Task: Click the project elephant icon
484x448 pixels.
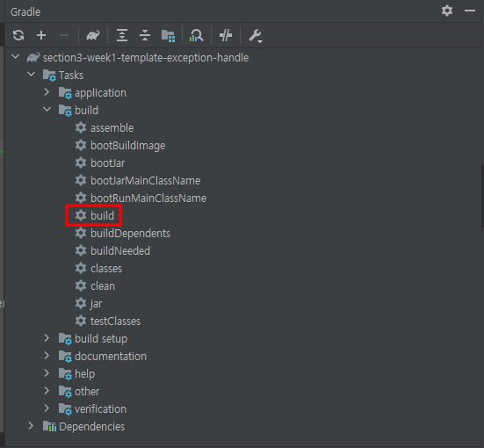Action: point(33,57)
